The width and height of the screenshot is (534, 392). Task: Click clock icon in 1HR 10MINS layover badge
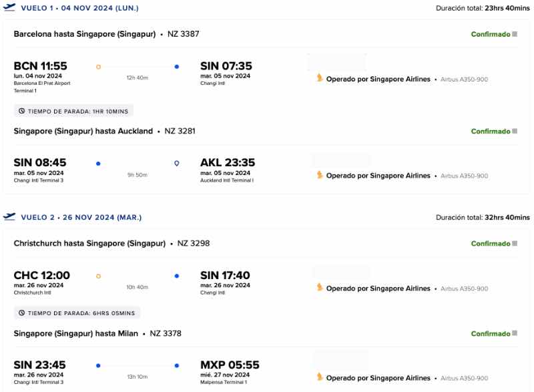coord(22,111)
